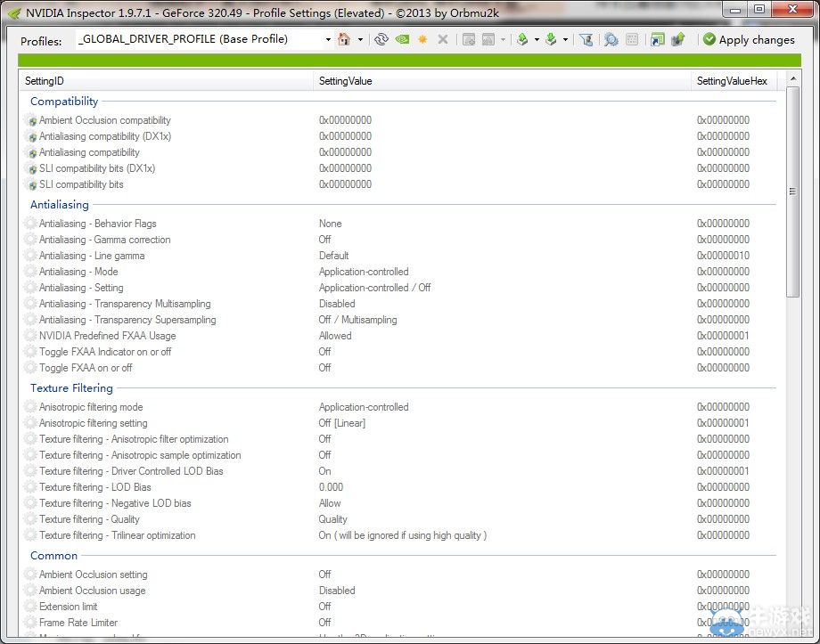Create a new profile with the orange star icon

tap(422, 39)
